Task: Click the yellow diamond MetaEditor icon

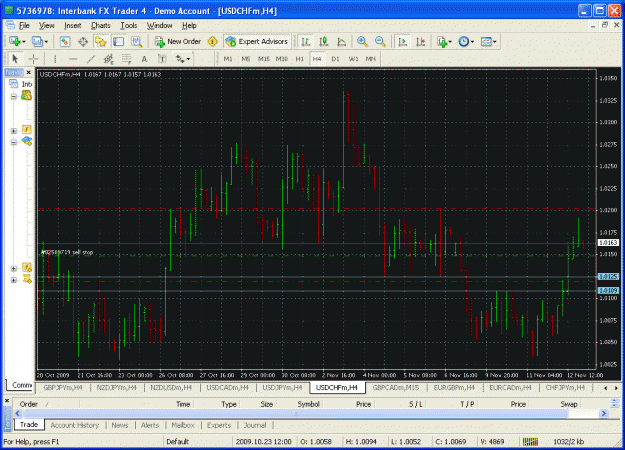Action: click(x=212, y=41)
